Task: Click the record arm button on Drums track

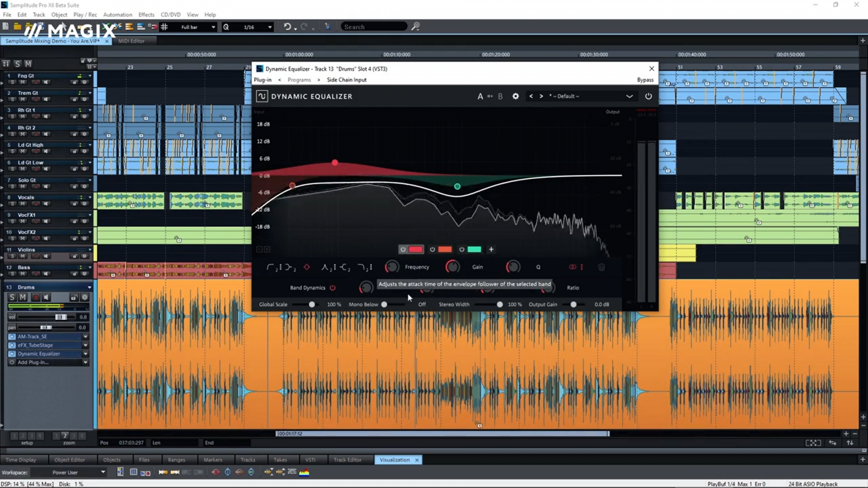Action: point(35,297)
